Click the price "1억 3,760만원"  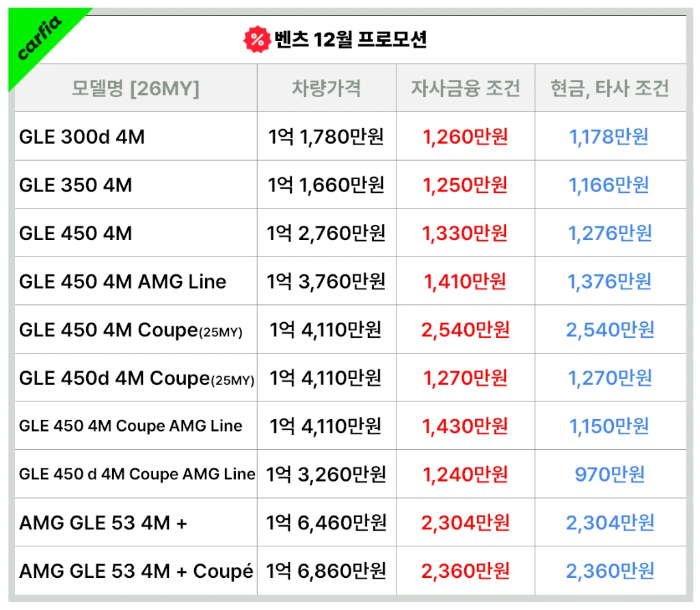click(x=326, y=281)
